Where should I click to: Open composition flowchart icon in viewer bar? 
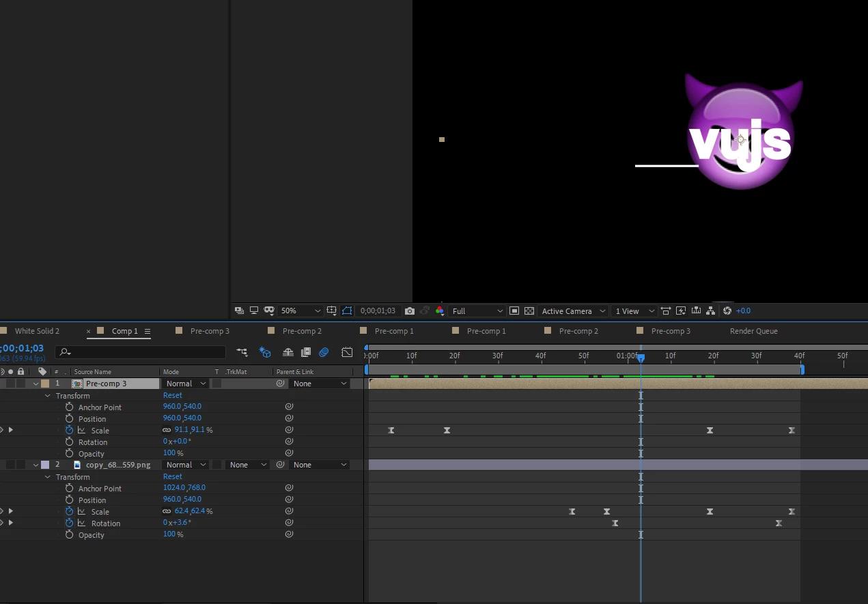[711, 311]
